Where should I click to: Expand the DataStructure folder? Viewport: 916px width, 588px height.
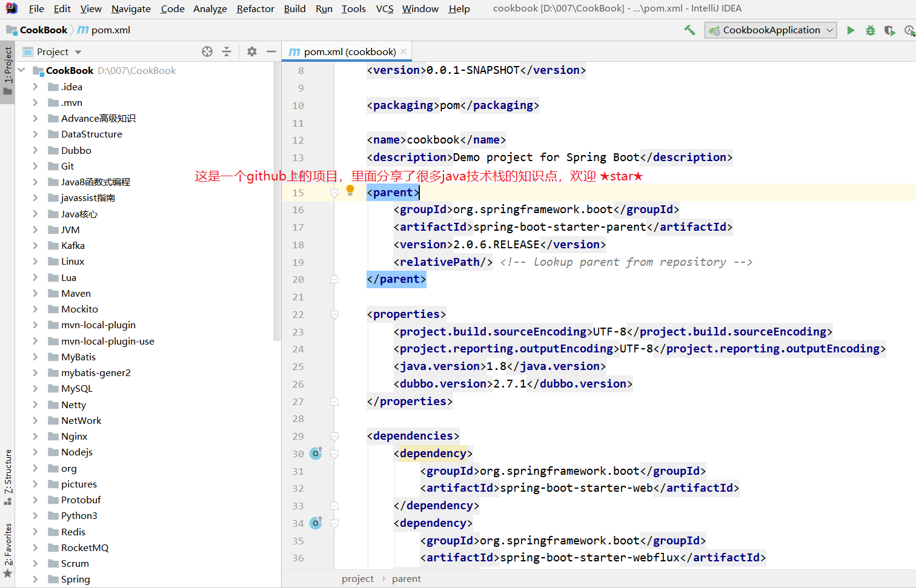[35, 134]
